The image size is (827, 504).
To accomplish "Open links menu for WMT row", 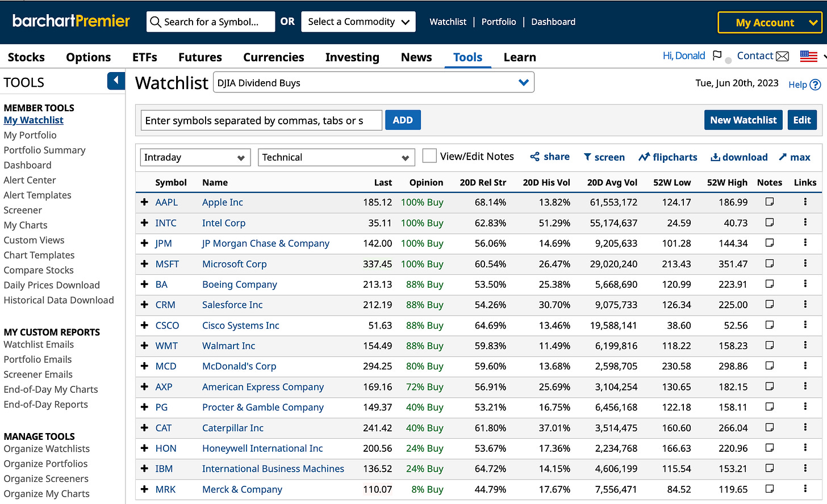I will [x=805, y=345].
